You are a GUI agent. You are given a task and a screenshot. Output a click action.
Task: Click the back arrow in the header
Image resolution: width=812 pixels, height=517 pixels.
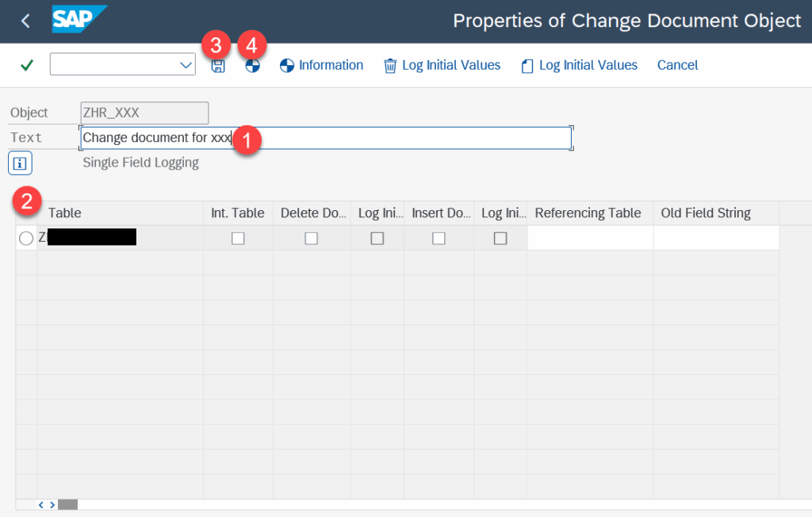pyautogui.click(x=26, y=21)
